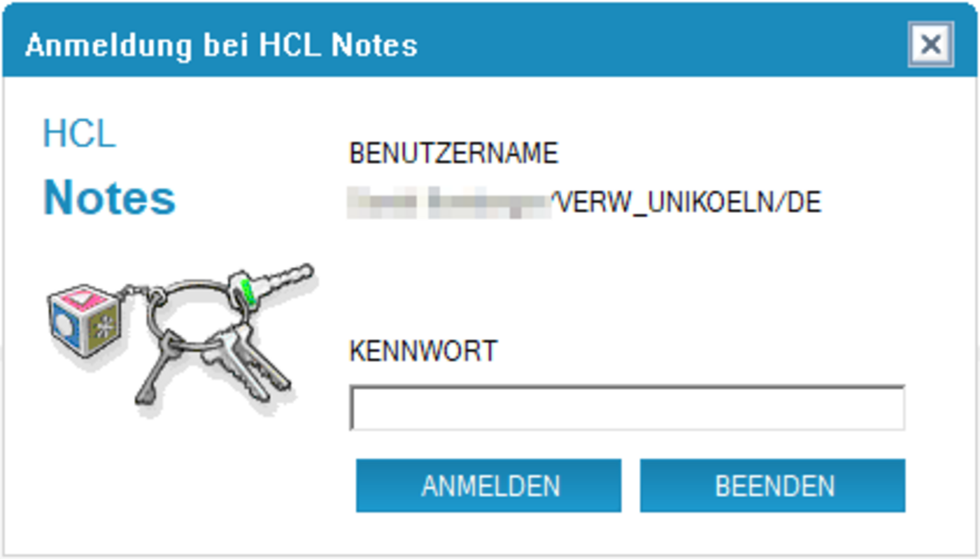Click the ANMELDEN button

[489, 485]
